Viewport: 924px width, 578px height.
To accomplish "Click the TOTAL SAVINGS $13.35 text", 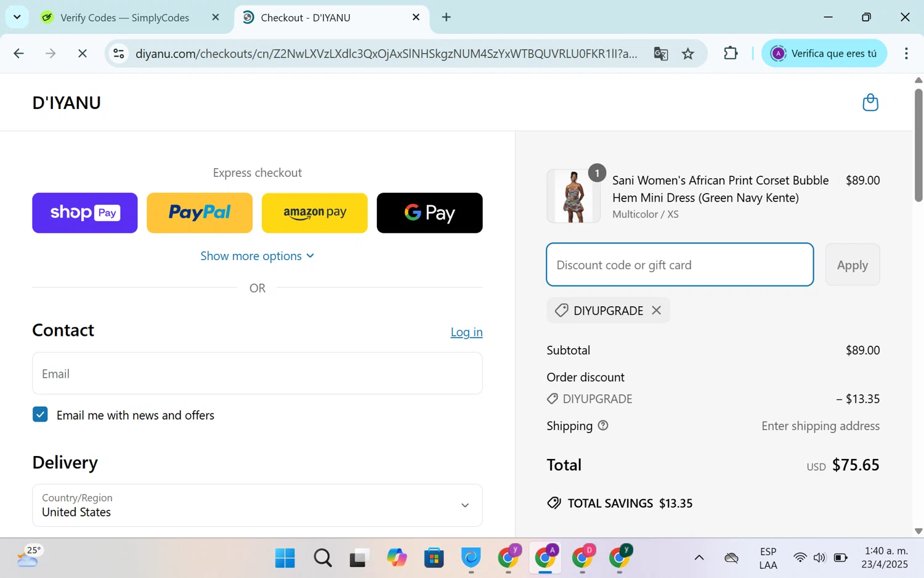I will [x=630, y=503].
